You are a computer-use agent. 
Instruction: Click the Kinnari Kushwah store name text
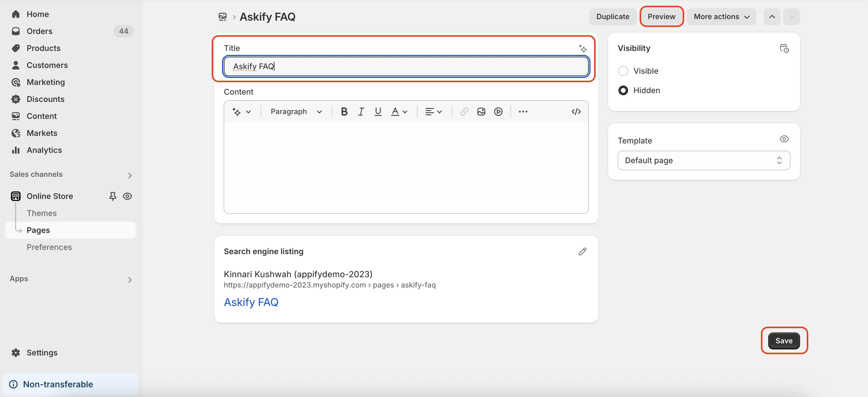click(x=298, y=274)
